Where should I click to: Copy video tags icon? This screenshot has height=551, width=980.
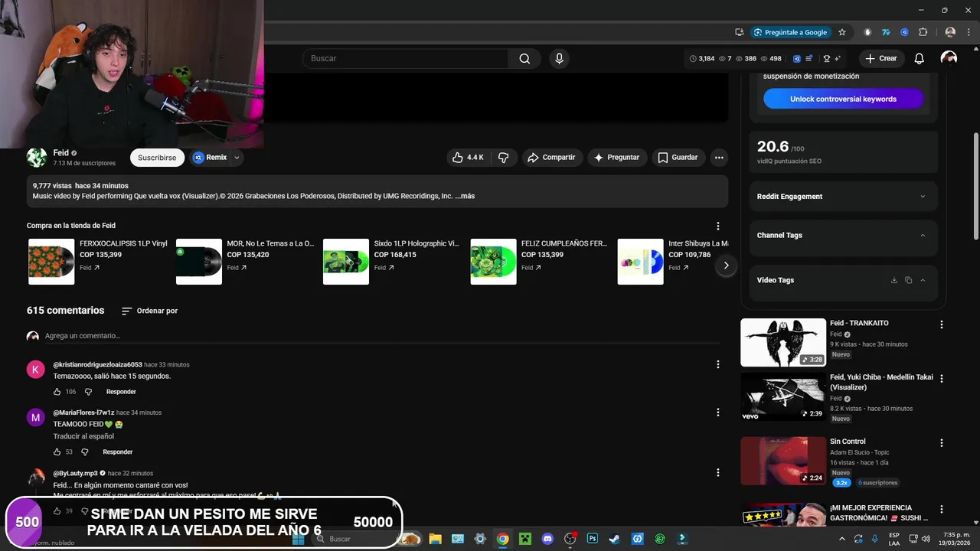[908, 280]
